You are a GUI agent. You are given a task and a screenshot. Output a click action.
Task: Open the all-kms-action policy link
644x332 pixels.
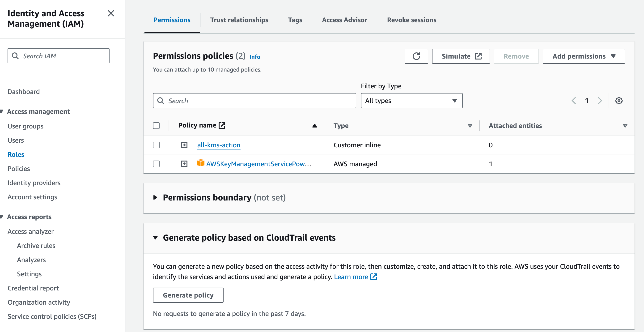coord(219,145)
